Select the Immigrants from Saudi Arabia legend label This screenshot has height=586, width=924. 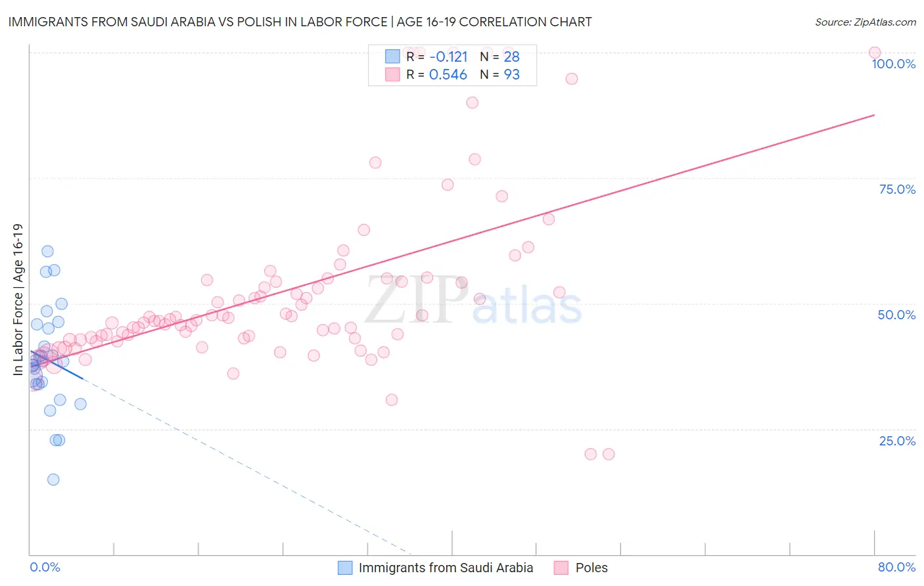click(446, 568)
